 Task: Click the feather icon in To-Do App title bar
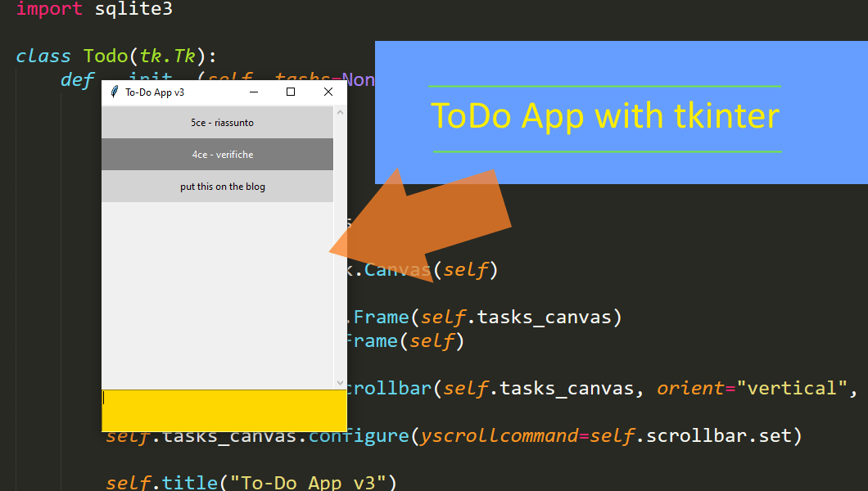[x=114, y=92]
